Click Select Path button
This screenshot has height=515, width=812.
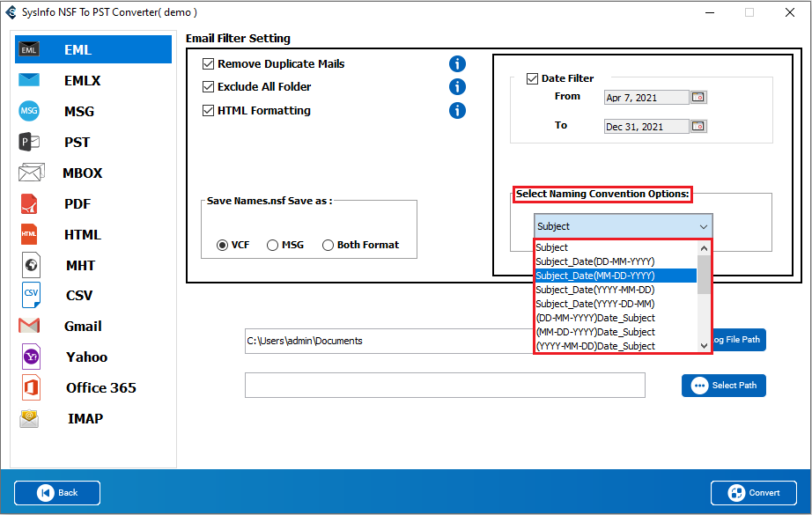tap(723, 386)
